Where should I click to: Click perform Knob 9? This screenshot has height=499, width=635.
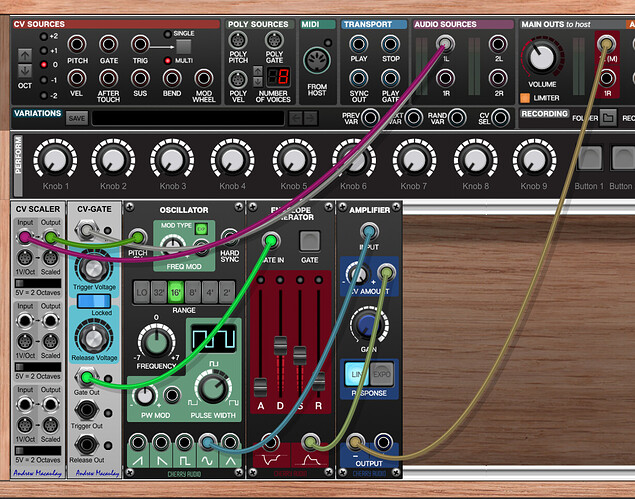click(x=534, y=160)
